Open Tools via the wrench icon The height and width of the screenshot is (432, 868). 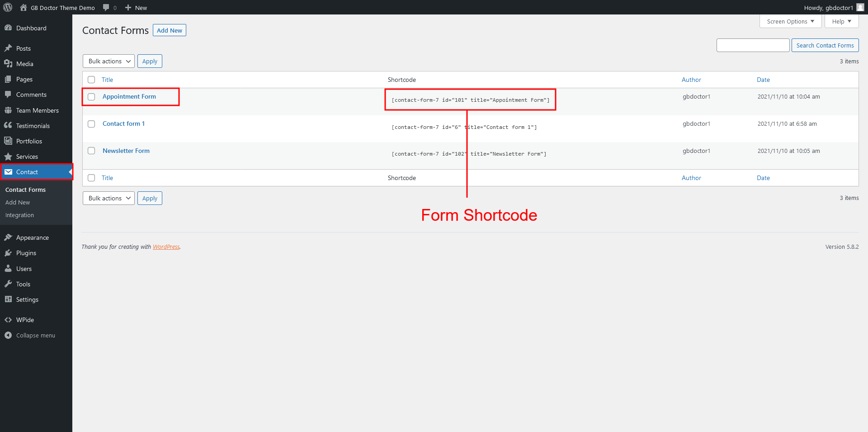(x=8, y=284)
